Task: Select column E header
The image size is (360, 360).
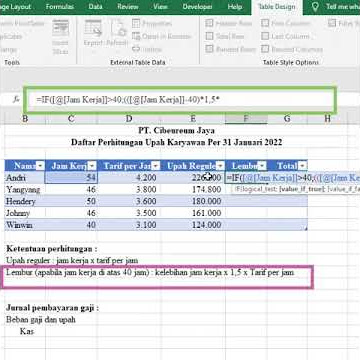Action: coord(193,119)
